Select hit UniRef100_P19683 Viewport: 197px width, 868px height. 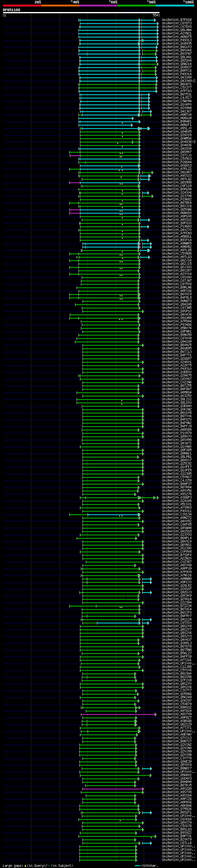pos(177,226)
